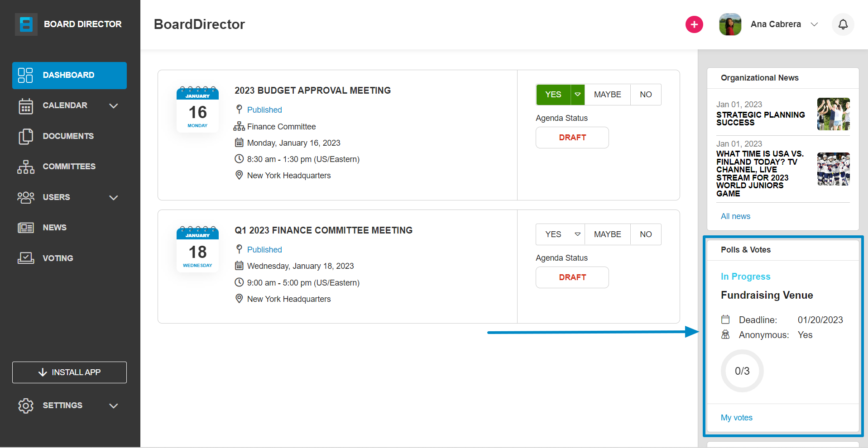Open the My votes link
Image resolution: width=868 pixels, height=448 pixels.
click(737, 418)
